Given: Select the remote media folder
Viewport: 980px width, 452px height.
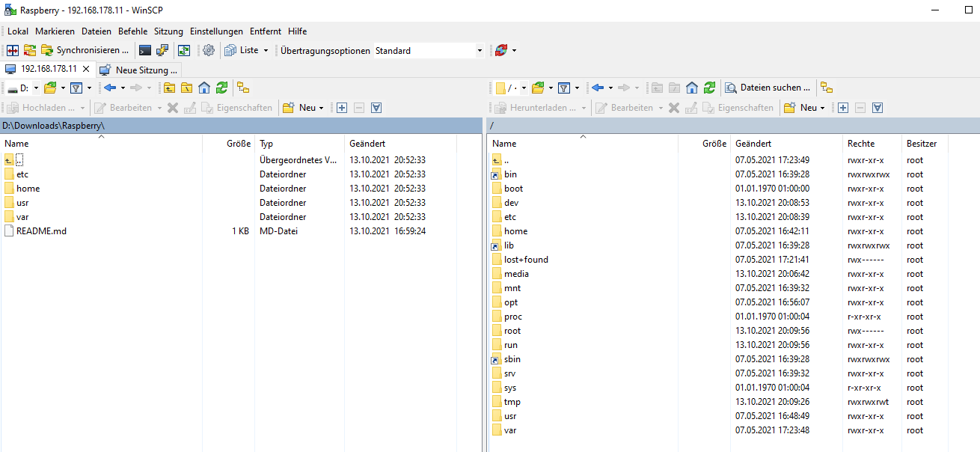Looking at the screenshot, I should [x=516, y=274].
